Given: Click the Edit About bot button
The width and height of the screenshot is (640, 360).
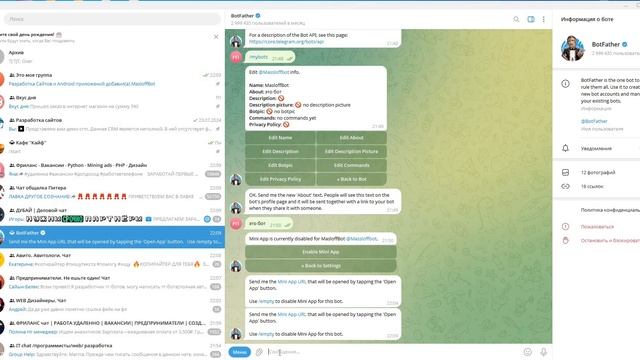Looking at the screenshot, I should point(351,138).
